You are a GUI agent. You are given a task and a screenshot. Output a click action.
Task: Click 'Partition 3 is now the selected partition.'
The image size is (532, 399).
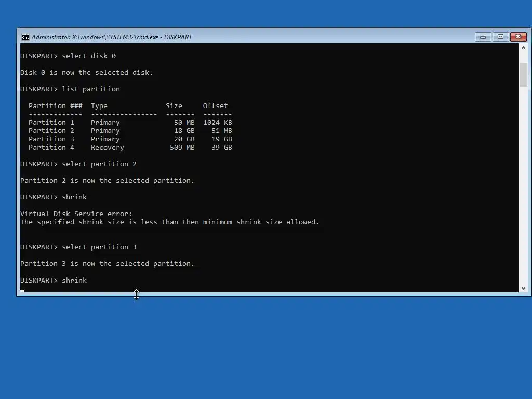(107, 263)
